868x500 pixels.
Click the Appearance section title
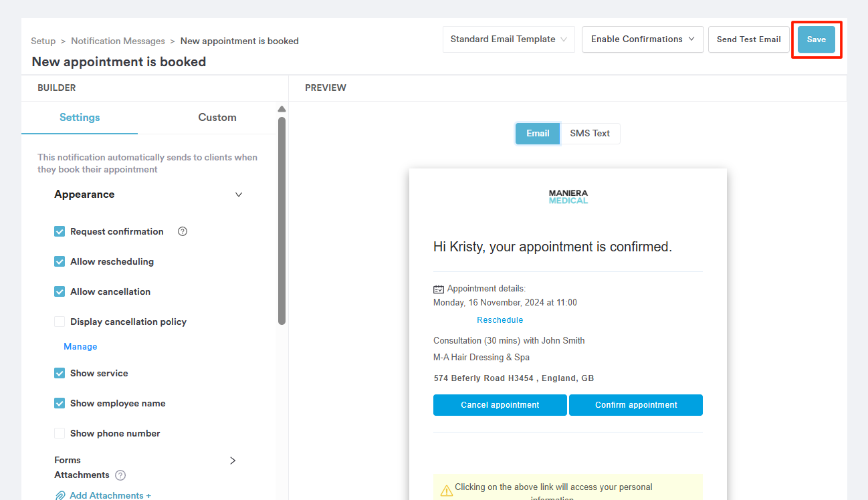tap(84, 195)
